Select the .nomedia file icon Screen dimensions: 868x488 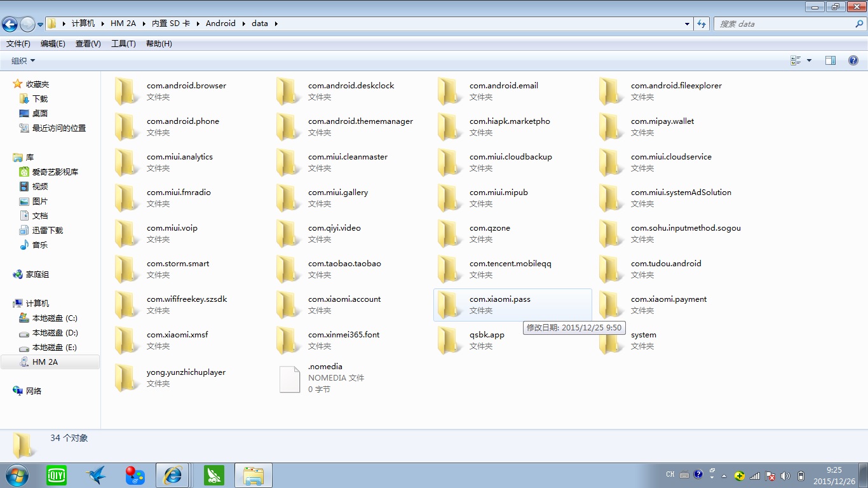tap(290, 379)
